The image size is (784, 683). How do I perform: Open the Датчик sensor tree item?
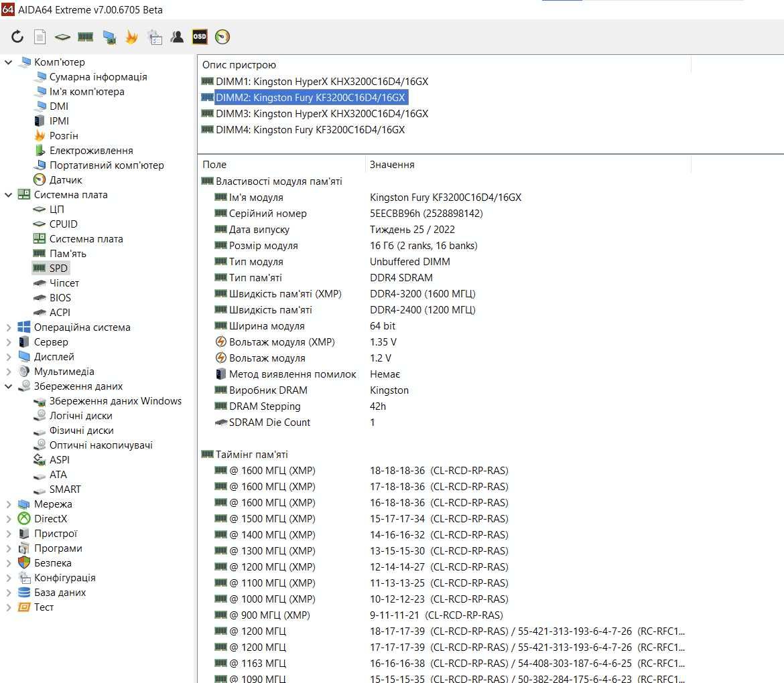[66, 180]
